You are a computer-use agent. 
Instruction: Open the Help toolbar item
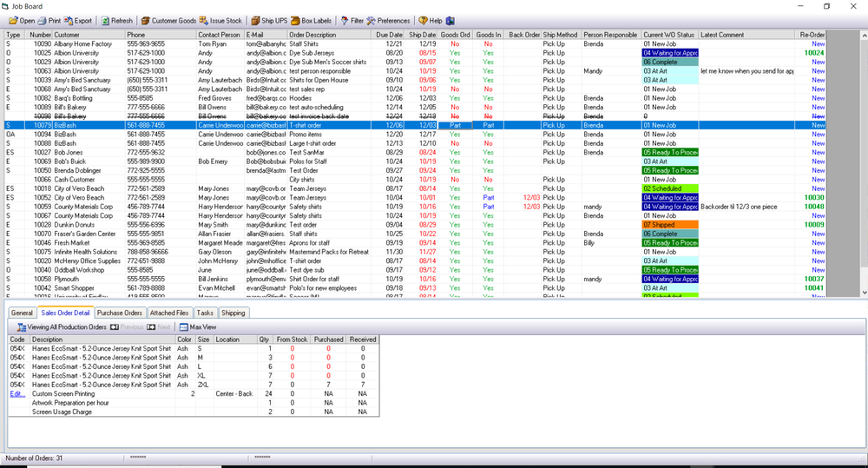431,21
